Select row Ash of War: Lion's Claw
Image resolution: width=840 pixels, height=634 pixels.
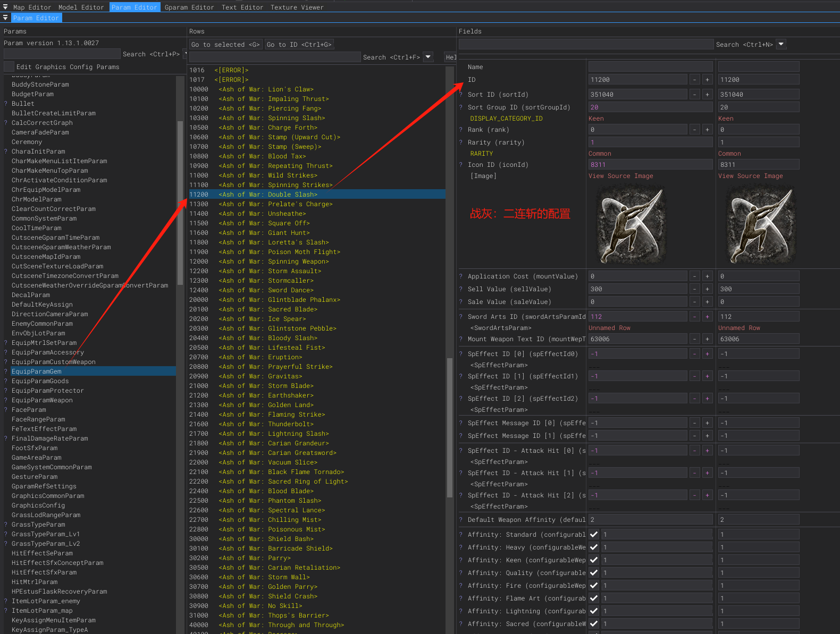pyautogui.click(x=317, y=89)
